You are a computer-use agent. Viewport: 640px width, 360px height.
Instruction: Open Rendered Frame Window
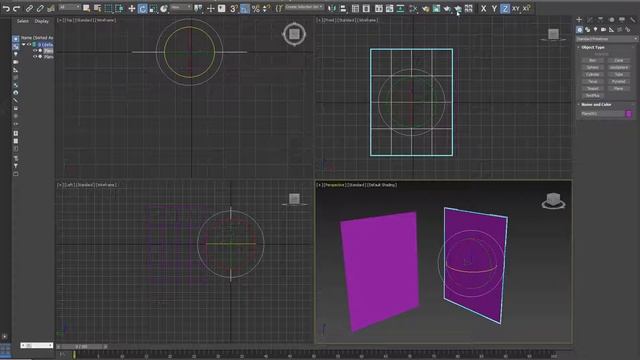tap(436, 9)
